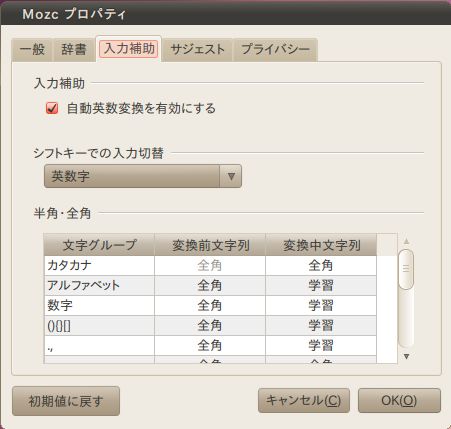Viewport: 451px width, 429px height.
Task: Select the カタカナ row label
Action: tap(99, 266)
